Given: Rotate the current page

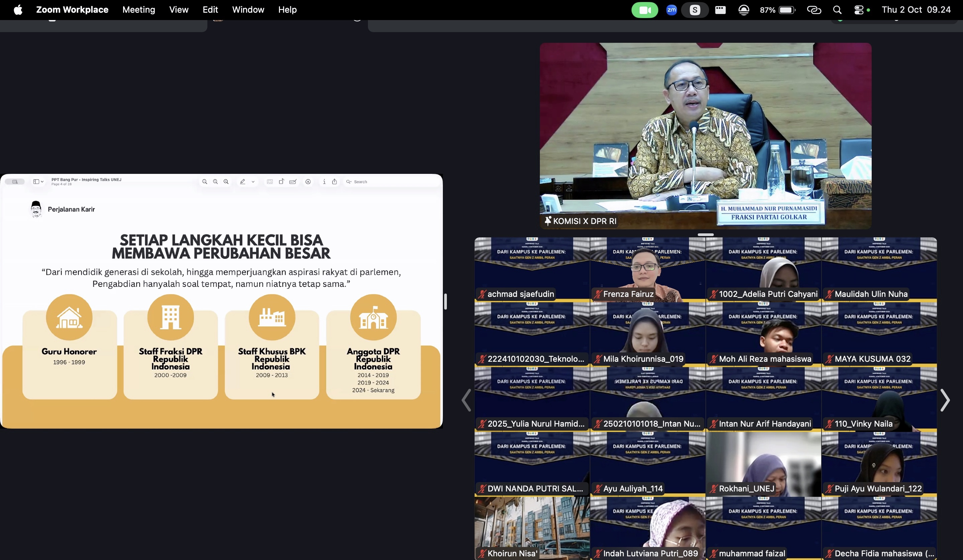Looking at the screenshot, I should click(282, 182).
